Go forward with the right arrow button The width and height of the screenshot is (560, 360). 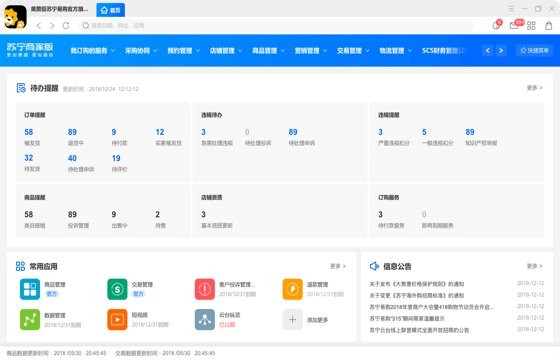pyautogui.click(x=52, y=26)
